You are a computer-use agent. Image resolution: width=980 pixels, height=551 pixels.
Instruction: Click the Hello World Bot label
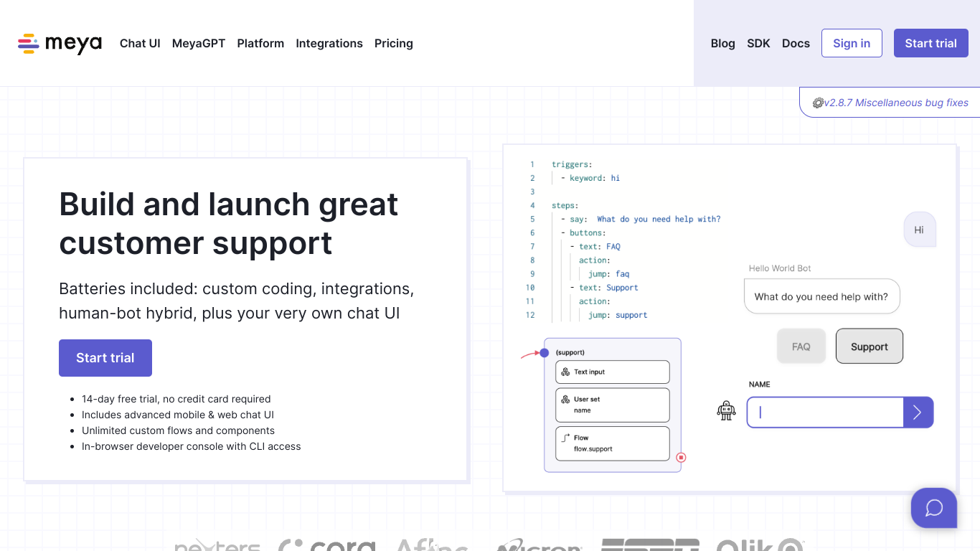pos(780,268)
